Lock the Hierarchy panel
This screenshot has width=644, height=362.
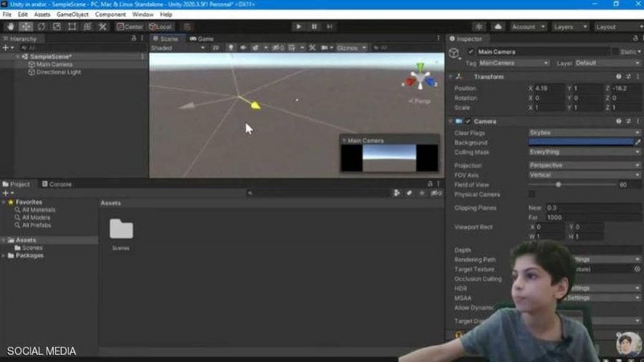(x=134, y=38)
